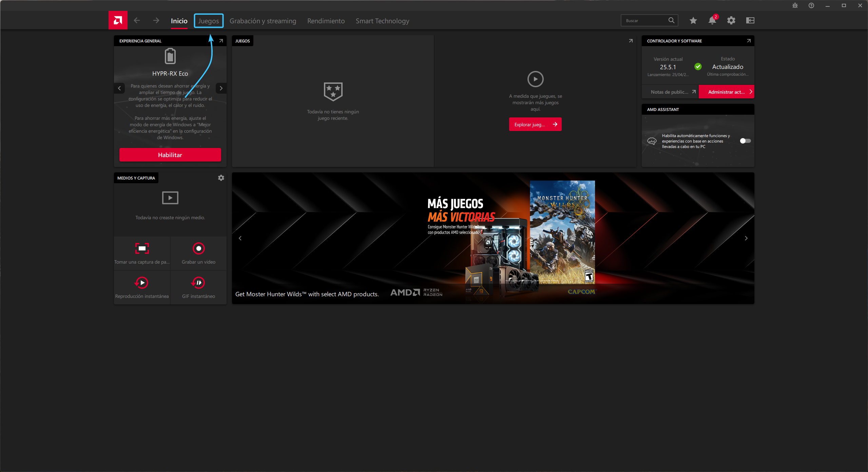The image size is (868, 472).
Task: Click the AMD logo home button
Action: click(x=118, y=20)
